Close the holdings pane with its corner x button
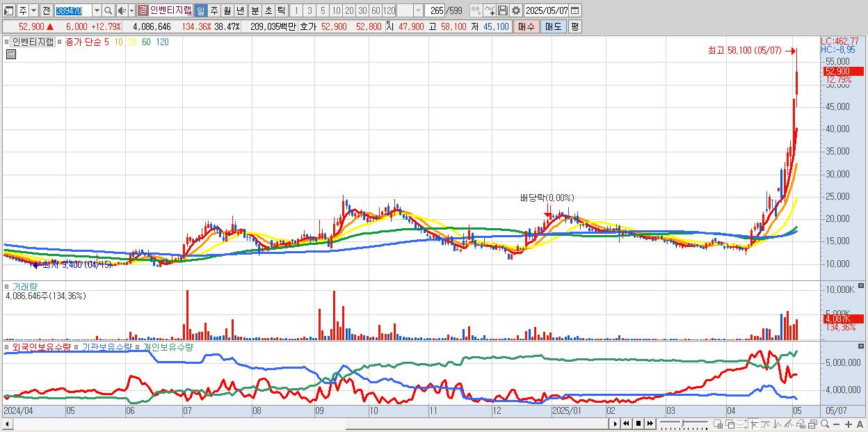This screenshot has width=868, height=432. click(x=862, y=346)
